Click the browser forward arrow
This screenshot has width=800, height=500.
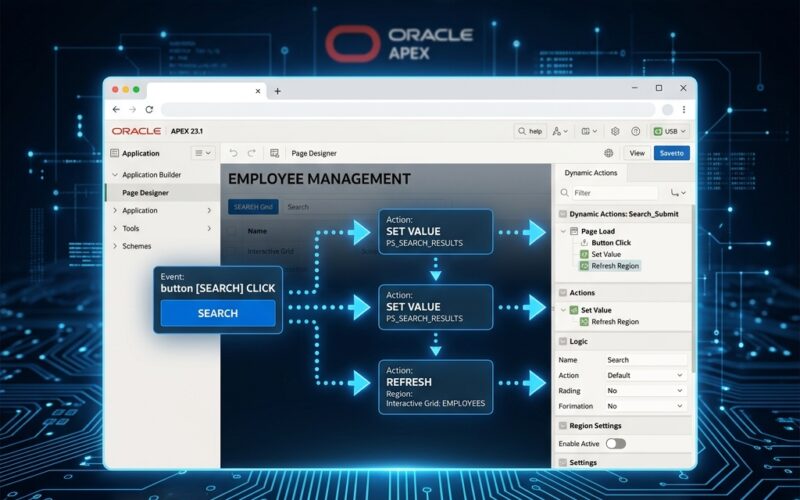click(x=133, y=109)
